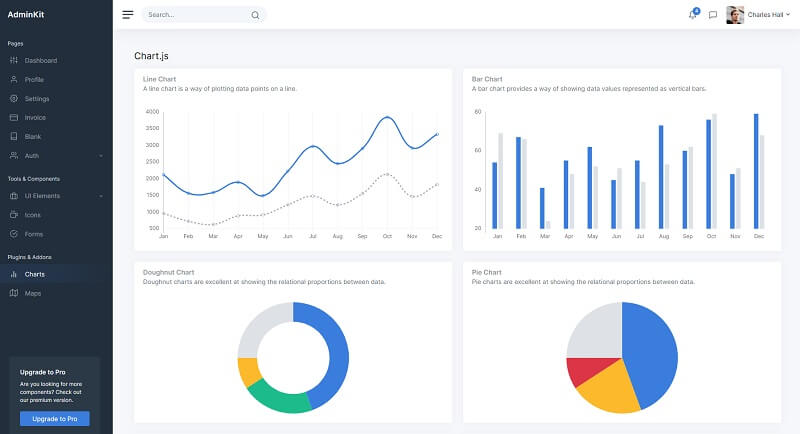
Task: Go to the Blank page item
Action: tap(33, 136)
